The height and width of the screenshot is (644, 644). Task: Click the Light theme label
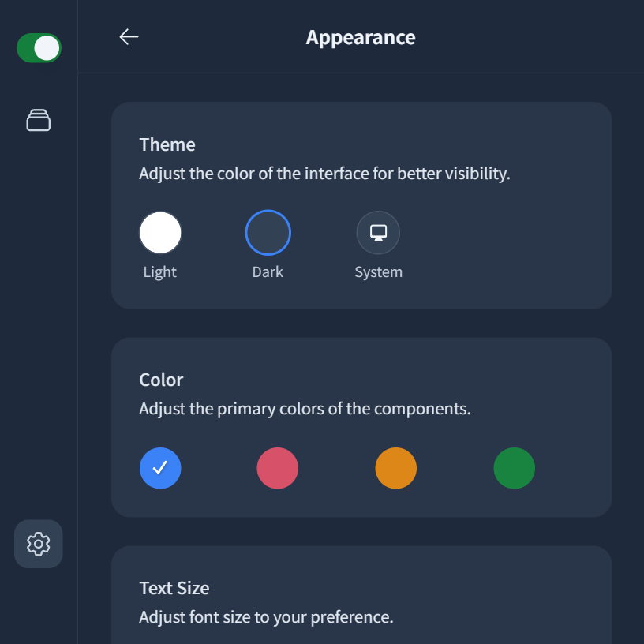click(x=159, y=272)
